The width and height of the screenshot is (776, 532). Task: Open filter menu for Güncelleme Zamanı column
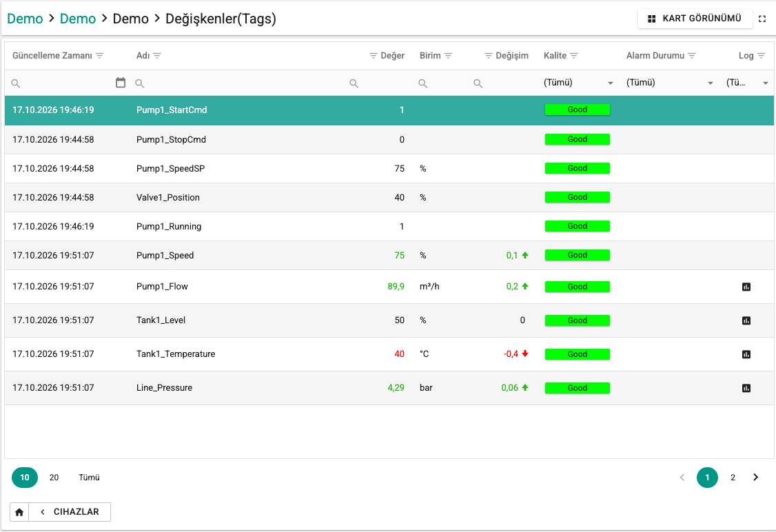pos(99,55)
